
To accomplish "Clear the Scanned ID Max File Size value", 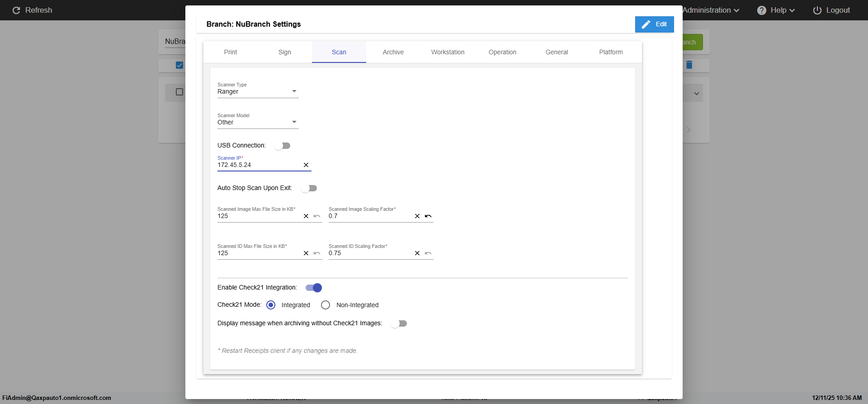I will 306,253.
